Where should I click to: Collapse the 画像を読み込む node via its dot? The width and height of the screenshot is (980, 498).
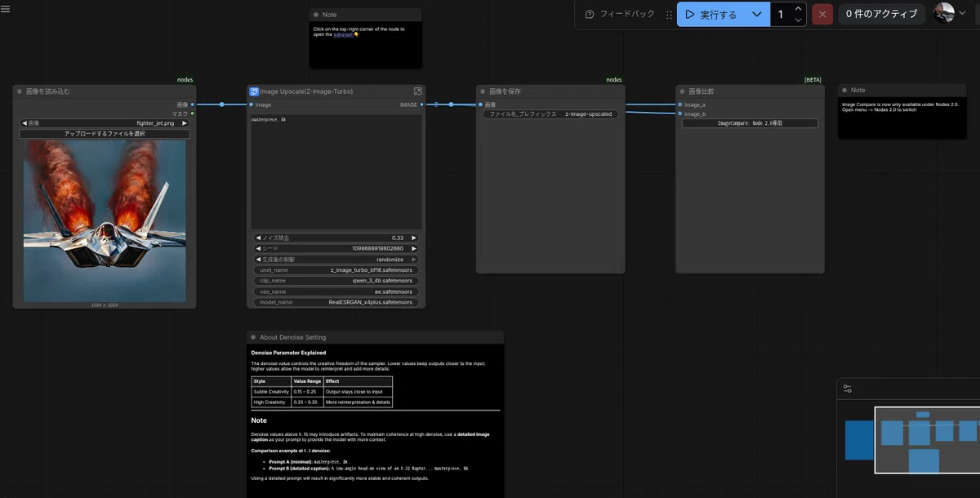coord(20,91)
